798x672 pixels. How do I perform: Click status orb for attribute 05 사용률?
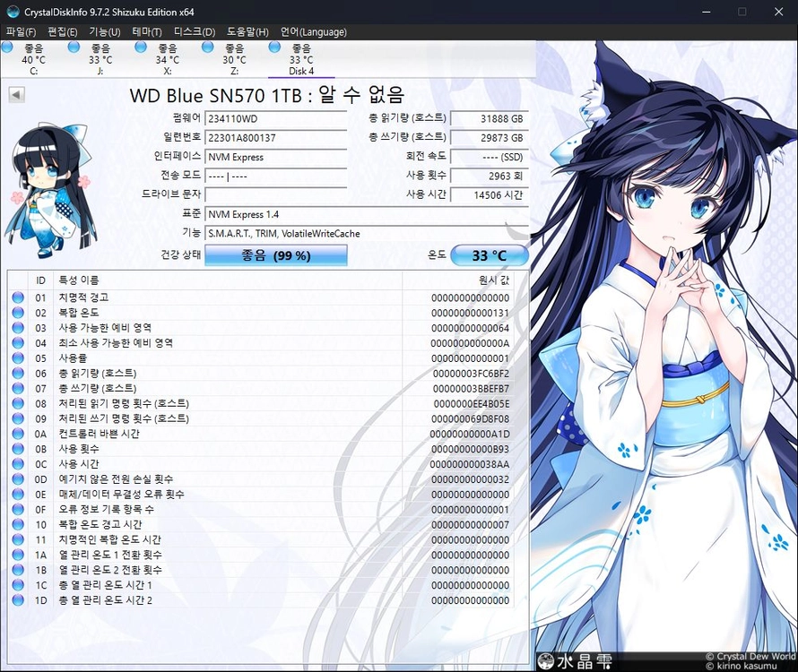pos(18,358)
